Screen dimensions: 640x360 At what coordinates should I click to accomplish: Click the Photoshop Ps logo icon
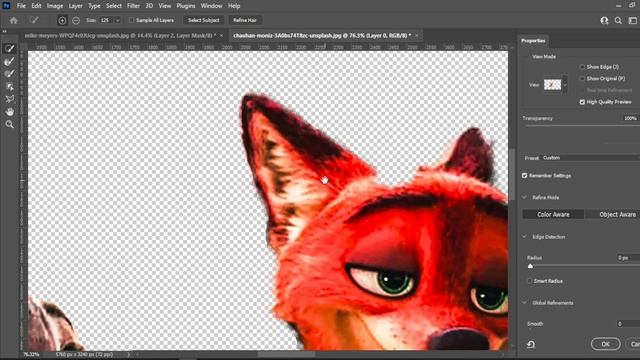tap(6, 6)
